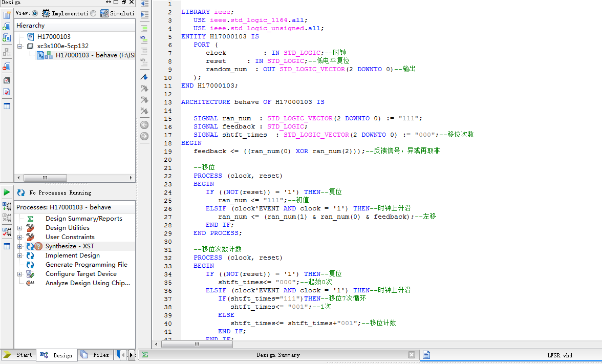The image size is (602, 364).
Task: Click the indent icon in the editor toolbar
Action: click(144, 14)
